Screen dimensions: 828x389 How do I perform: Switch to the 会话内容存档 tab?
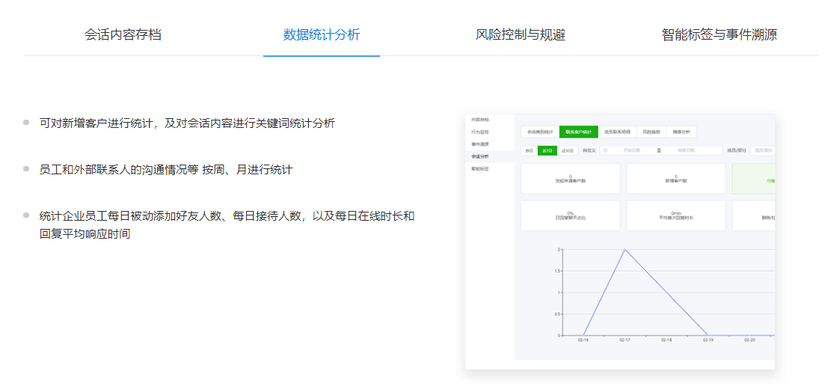coord(123,35)
